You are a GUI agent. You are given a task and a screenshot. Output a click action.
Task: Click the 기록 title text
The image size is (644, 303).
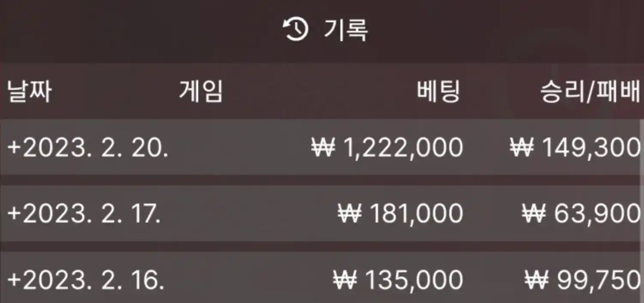[346, 30]
